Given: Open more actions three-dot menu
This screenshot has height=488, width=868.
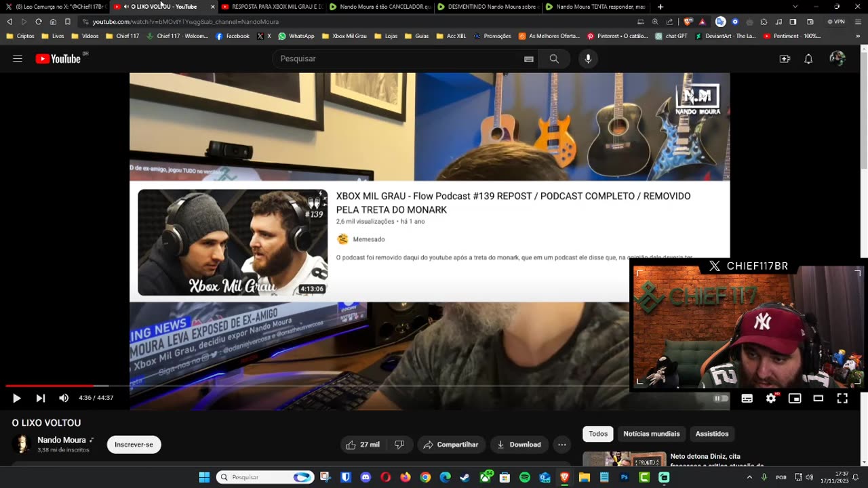Looking at the screenshot, I should (562, 445).
